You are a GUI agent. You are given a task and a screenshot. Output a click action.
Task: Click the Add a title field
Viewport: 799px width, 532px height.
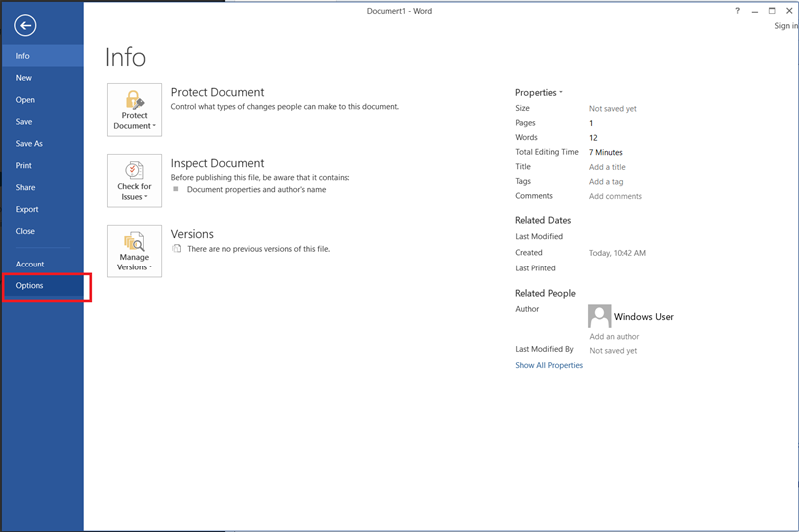[x=607, y=167]
